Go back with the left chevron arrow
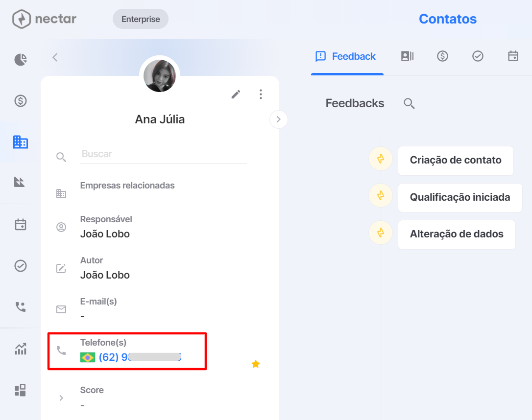 [x=55, y=57]
